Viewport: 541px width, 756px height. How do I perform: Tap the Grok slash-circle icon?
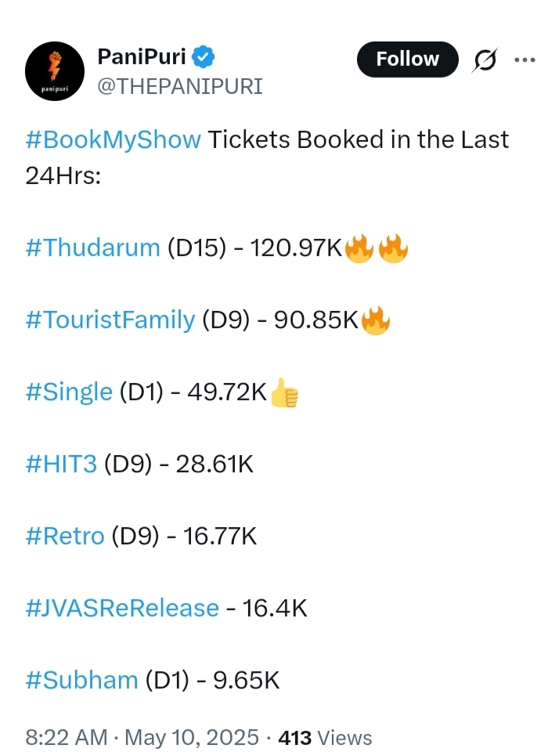point(485,60)
